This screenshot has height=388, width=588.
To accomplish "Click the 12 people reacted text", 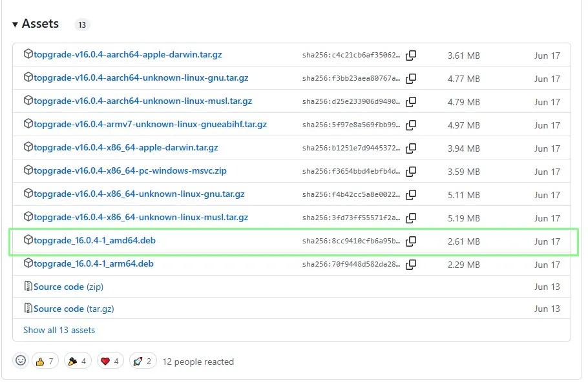I will 198,362.
